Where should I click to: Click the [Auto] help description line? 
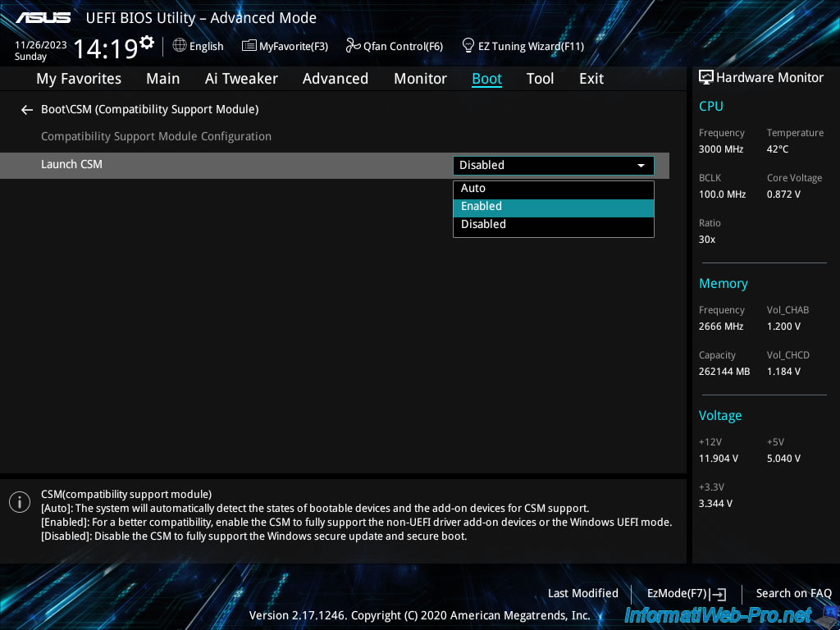pyautogui.click(x=315, y=509)
